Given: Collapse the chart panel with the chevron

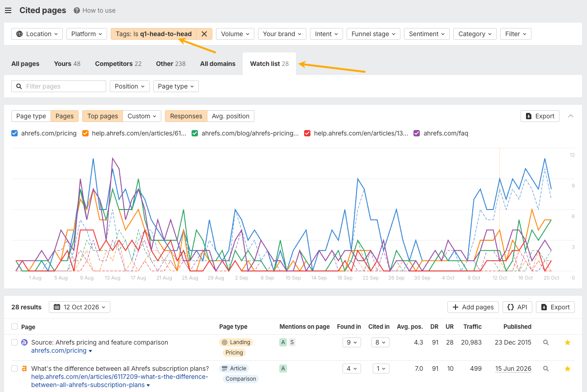Looking at the screenshot, I should tap(571, 116).
